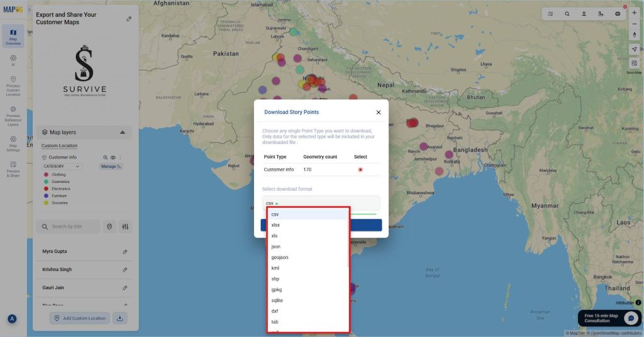Open the filter sliders toggle next to search
Viewport: 644px width, 337px height.
(x=125, y=226)
